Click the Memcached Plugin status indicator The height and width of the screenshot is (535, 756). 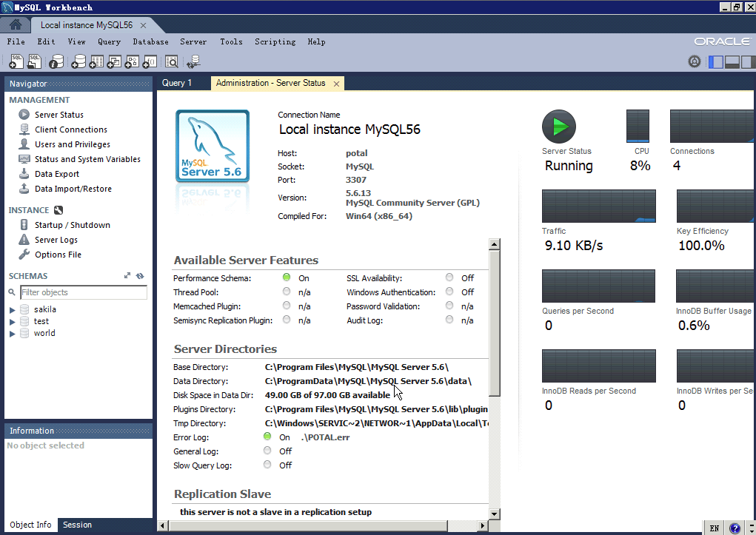click(287, 305)
